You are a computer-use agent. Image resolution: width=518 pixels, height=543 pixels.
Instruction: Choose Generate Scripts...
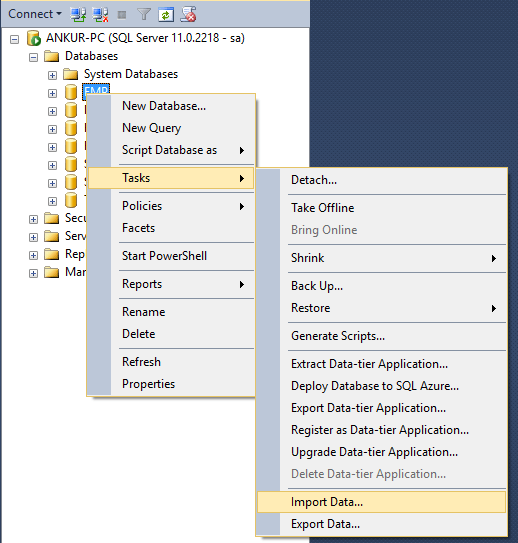tap(382, 336)
